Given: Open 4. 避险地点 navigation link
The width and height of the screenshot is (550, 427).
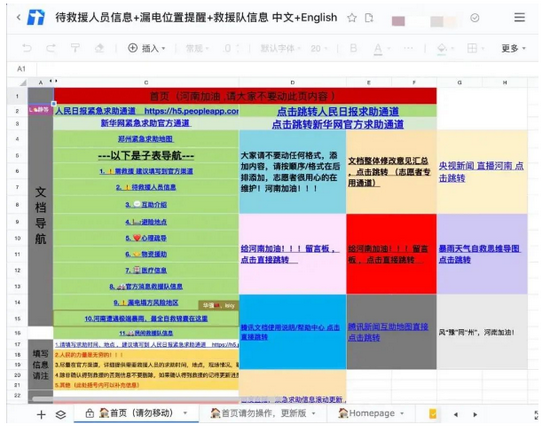Looking at the screenshot, I should tap(146, 222).
